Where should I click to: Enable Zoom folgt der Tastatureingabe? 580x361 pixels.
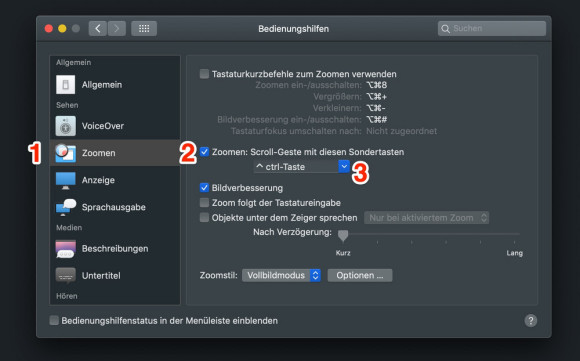tap(204, 203)
